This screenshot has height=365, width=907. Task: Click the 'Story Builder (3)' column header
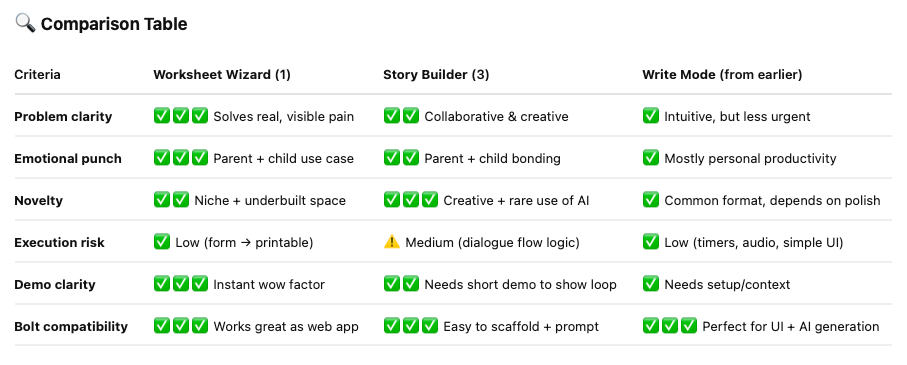pyautogui.click(x=436, y=75)
